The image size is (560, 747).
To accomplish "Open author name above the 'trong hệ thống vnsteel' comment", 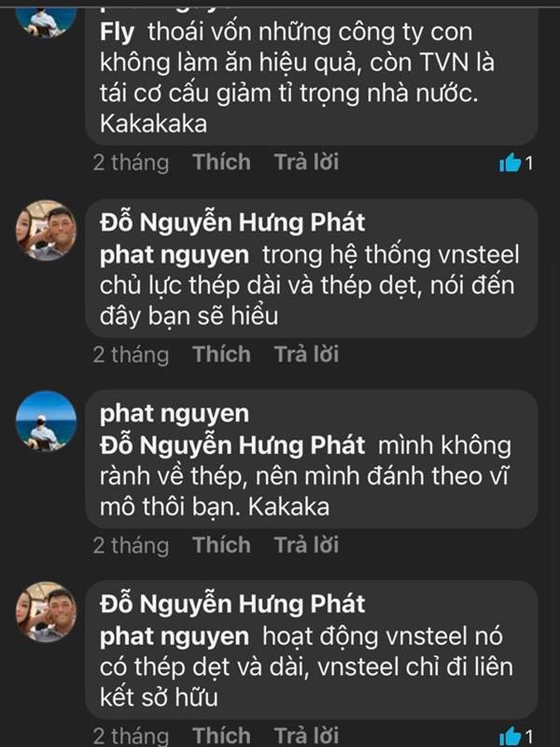I will pos(232,223).
